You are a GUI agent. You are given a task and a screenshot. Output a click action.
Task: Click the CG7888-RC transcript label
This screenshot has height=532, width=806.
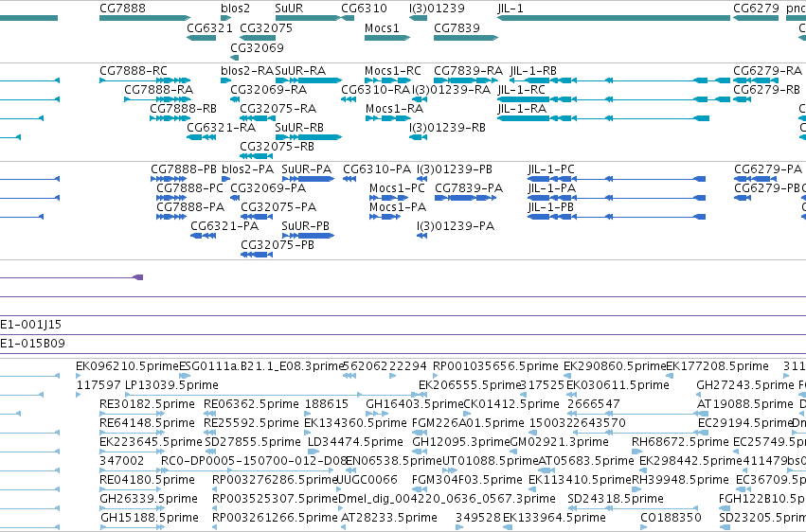(134, 70)
